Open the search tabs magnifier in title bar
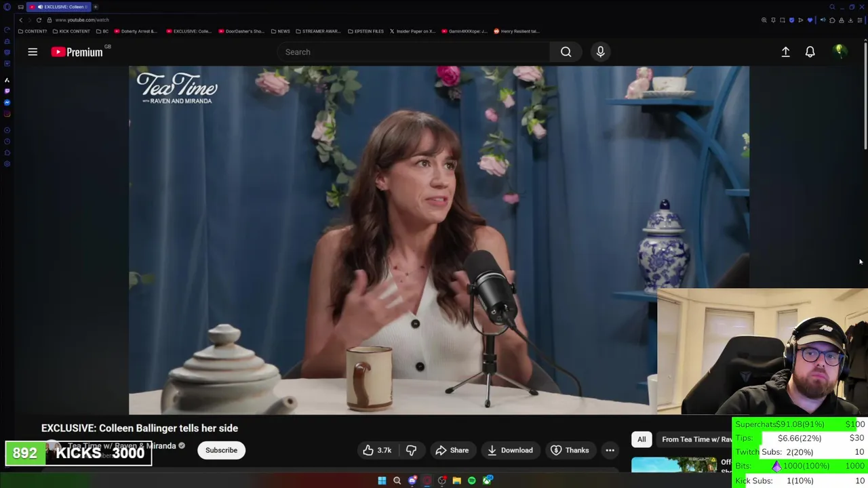This screenshot has width=868, height=488. tap(832, 7)
